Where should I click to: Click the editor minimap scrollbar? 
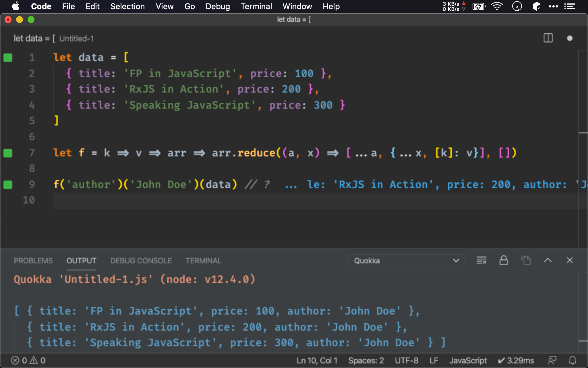coord(583,149)
